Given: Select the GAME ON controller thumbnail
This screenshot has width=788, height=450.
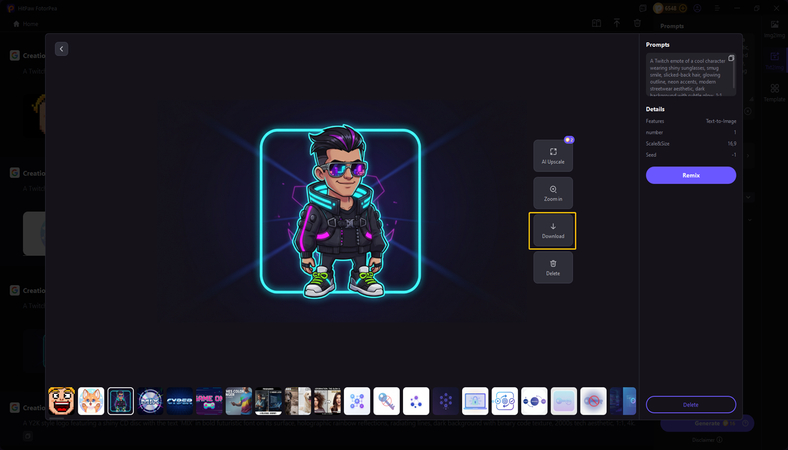Looking at the screenshot, I should [209, 401].
